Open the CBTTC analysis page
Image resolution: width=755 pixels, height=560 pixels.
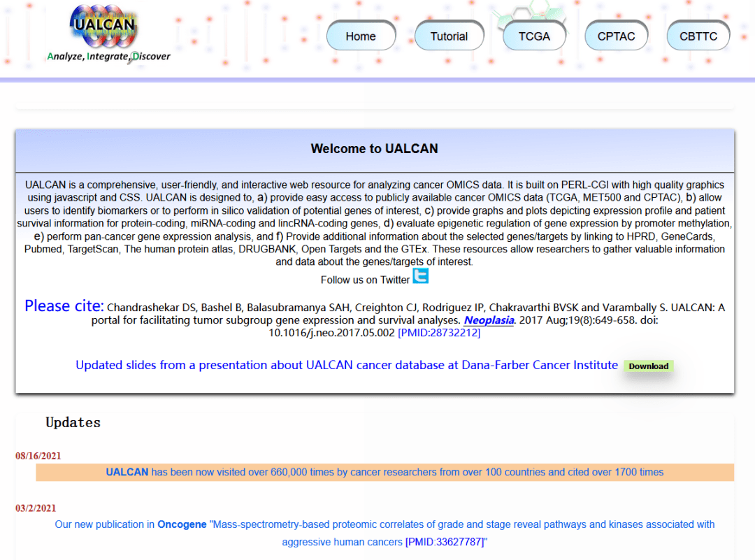click(698, 36)
